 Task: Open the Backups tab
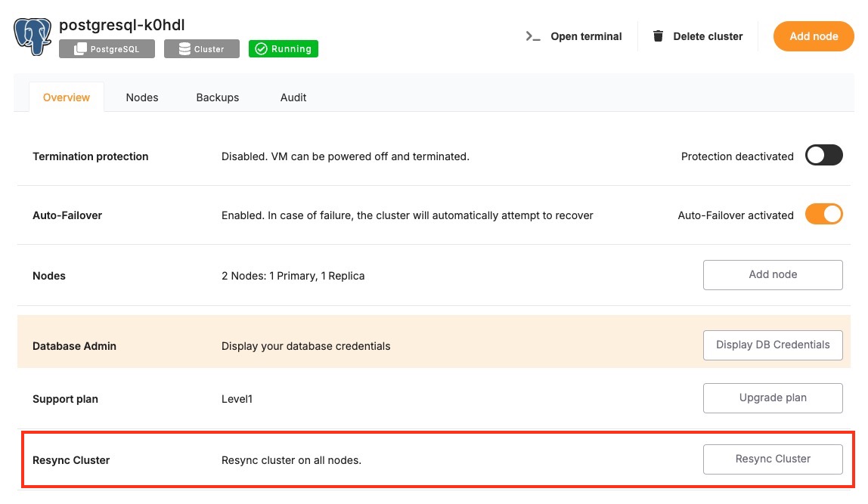(x=218, y=97)
